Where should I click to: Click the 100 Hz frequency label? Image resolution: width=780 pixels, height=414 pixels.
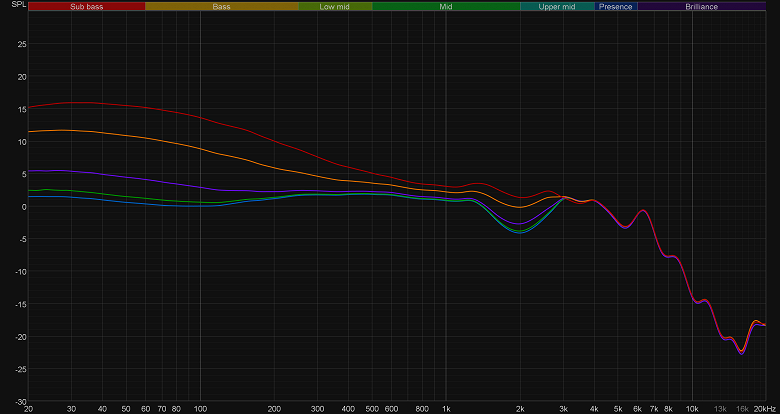click(x=200, y=409)
